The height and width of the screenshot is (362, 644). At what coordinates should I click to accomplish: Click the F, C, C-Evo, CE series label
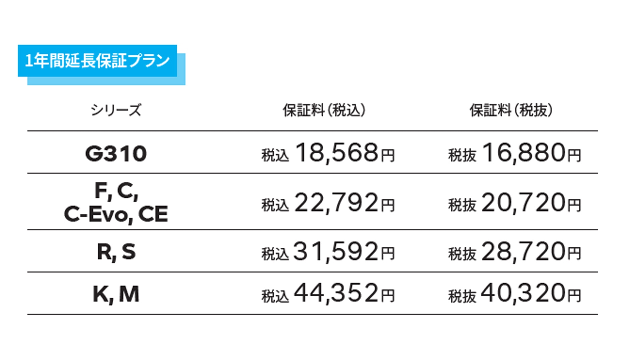point(116,202)
